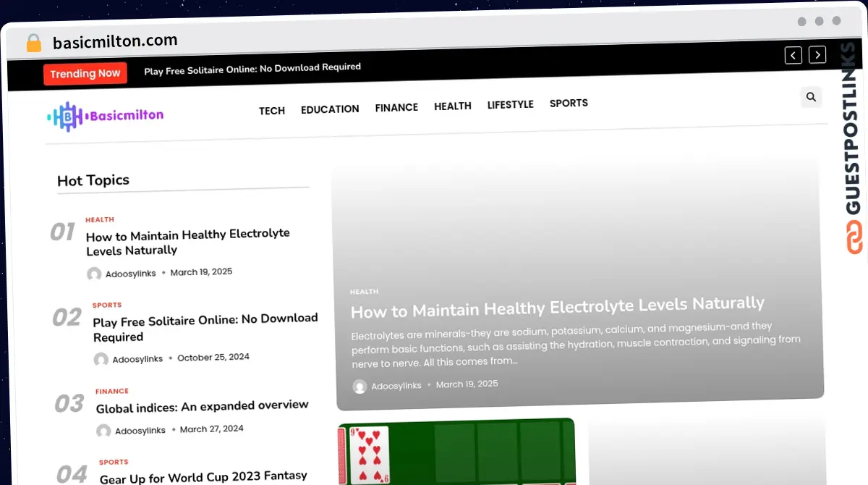
Task: Click author avatar under Solitaire article
Action: [101, 359]
